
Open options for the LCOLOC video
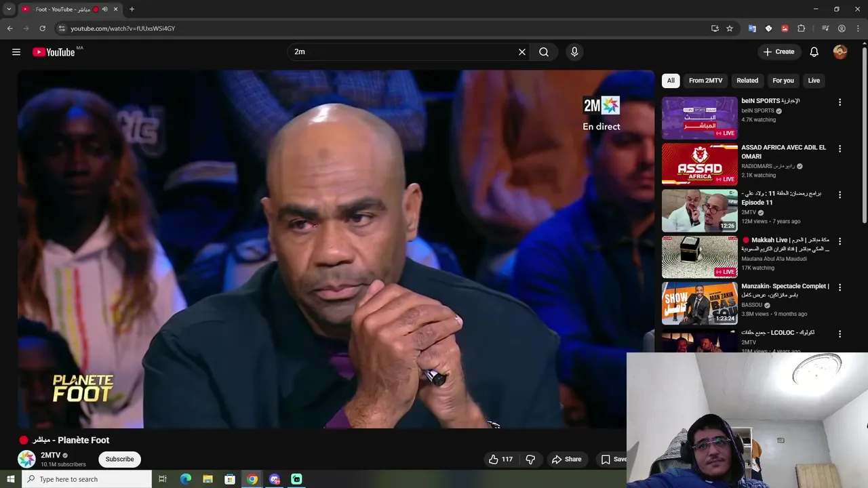pyautogui.click(x=840, y=334)
